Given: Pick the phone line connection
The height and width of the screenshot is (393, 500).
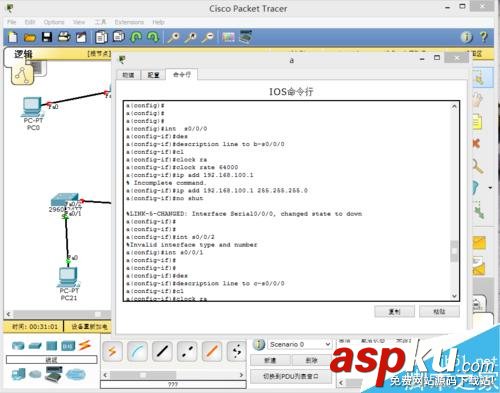Looking at the screenshot, I should [x=237, y=351].
